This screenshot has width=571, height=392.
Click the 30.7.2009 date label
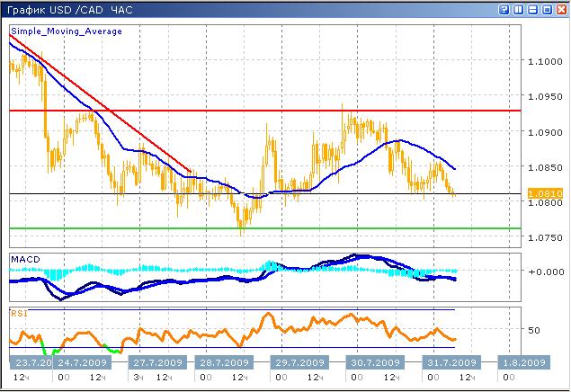click(x=370, y=362)
